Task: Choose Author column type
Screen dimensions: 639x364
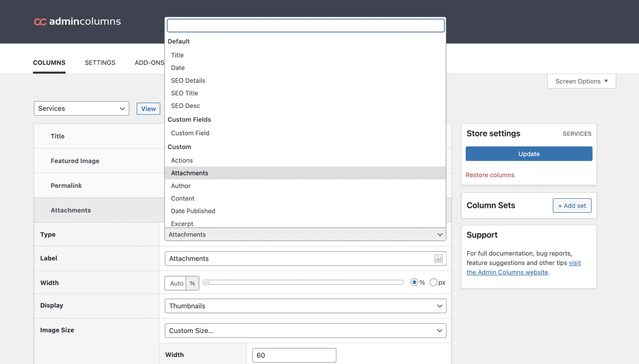Action: click(305, 186)
